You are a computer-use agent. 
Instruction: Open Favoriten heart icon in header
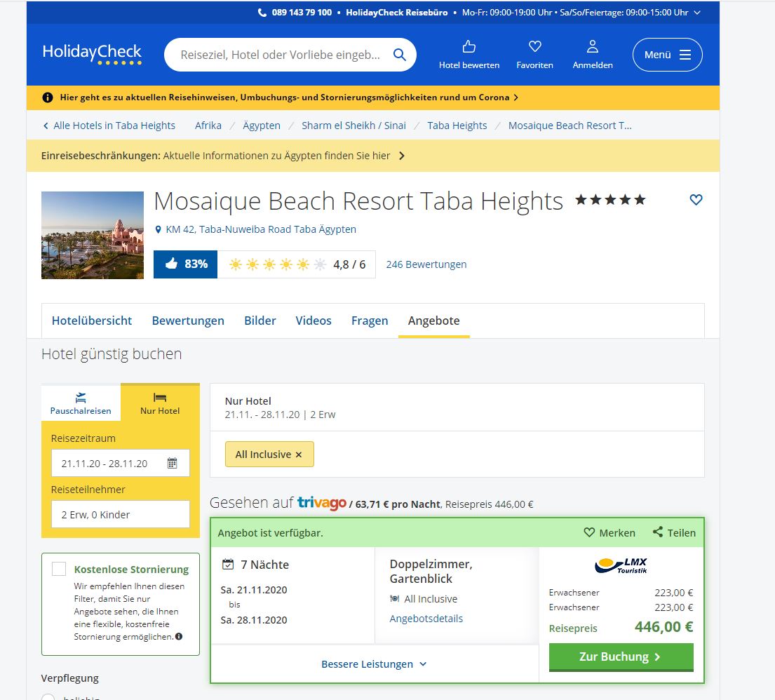click(535, 46)
